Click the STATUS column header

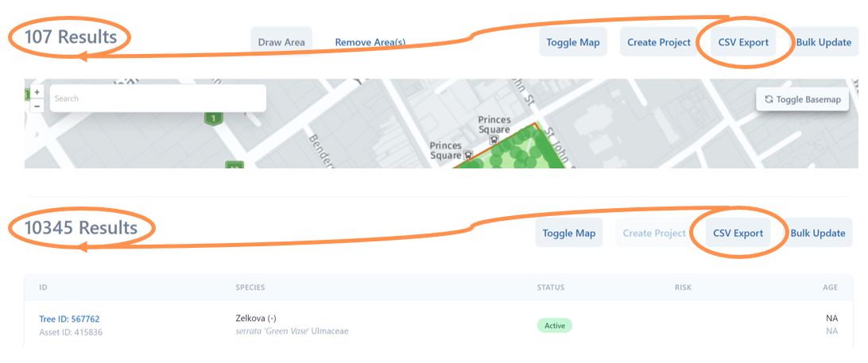pos(550,287)
